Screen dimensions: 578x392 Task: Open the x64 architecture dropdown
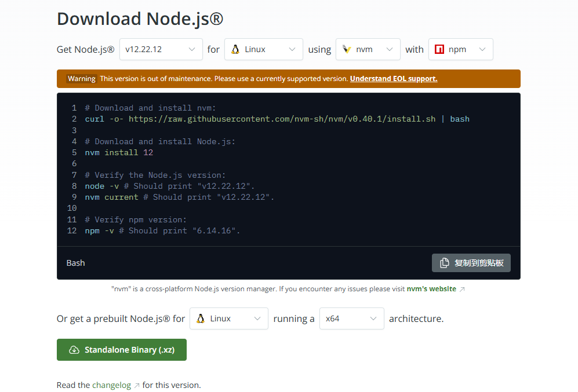pyautogui.click(x=352, y=318)
